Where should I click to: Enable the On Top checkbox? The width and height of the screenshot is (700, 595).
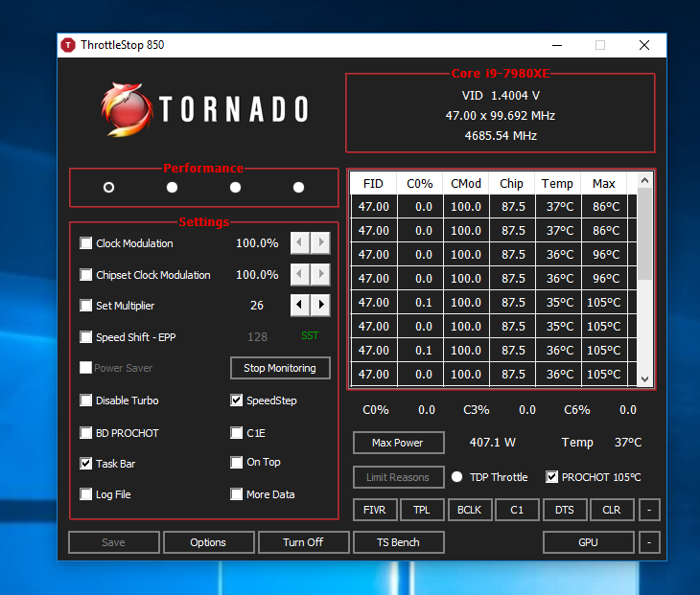pos(236,462)
